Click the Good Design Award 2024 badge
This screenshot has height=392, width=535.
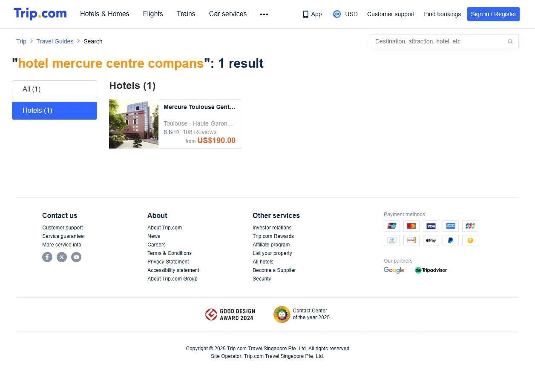tap(229, 315)
